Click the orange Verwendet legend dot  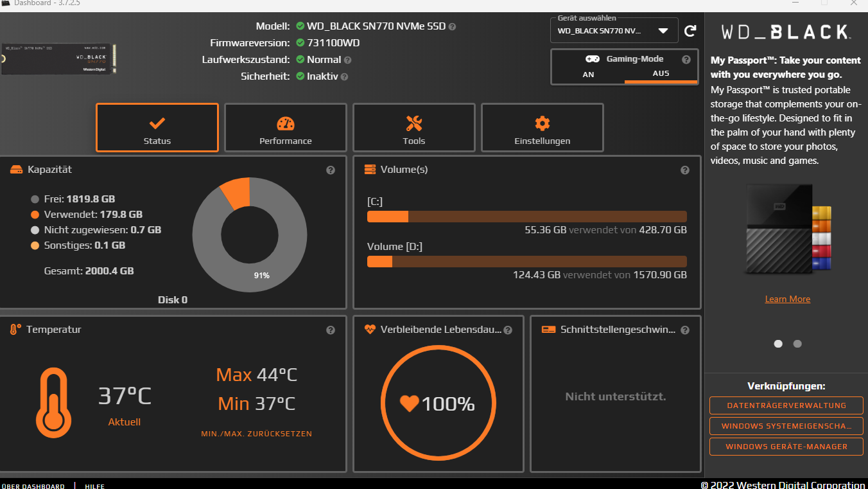click(x=35, y=215)
